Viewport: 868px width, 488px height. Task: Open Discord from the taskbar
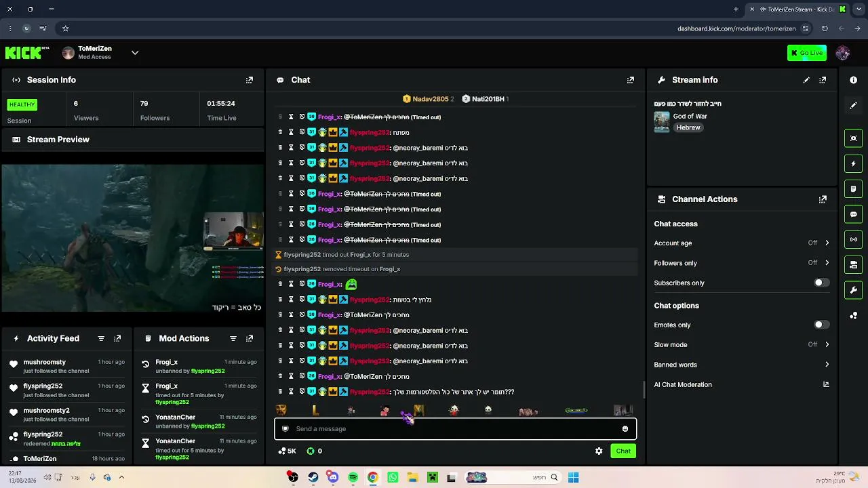[x=332, y=477]
